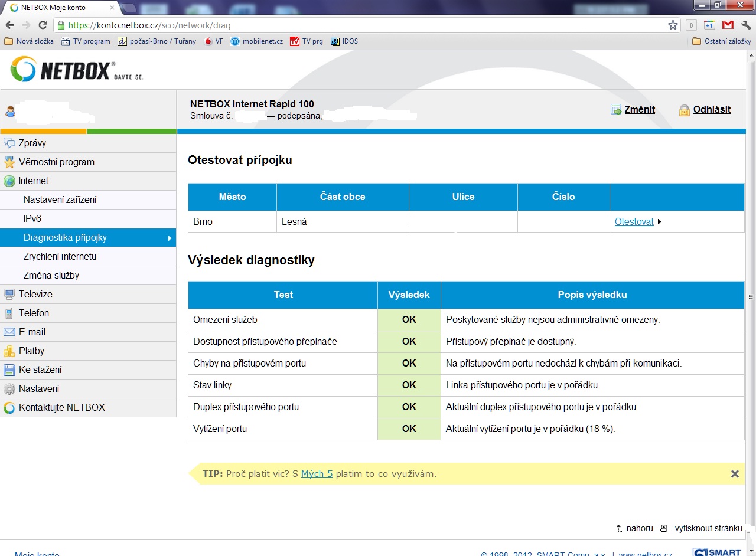
Task: Click the Otestovat link
Action: (x=634, y=221)
